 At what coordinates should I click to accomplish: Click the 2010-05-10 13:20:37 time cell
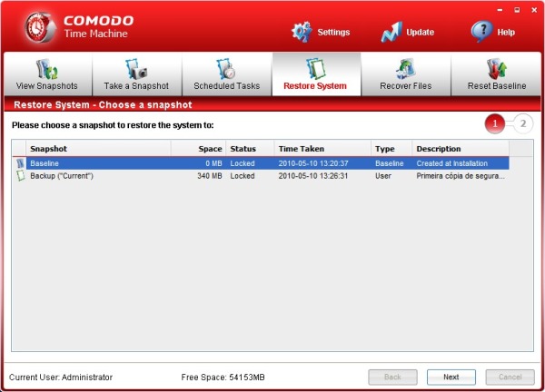click(x=313, y=163)
